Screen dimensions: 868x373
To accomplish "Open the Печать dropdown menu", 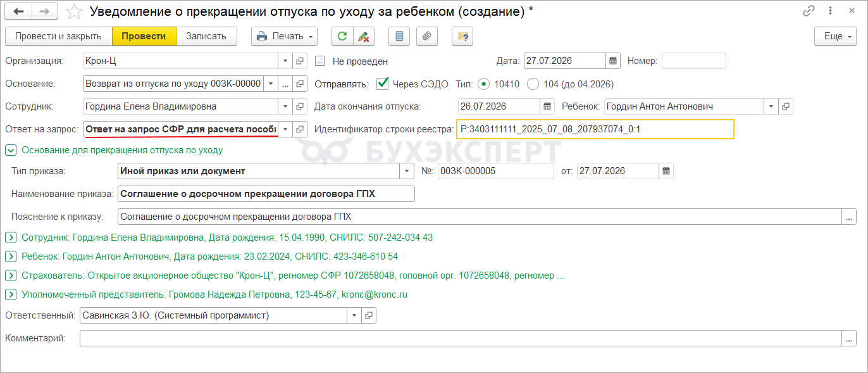I will (x=284, y=36).
